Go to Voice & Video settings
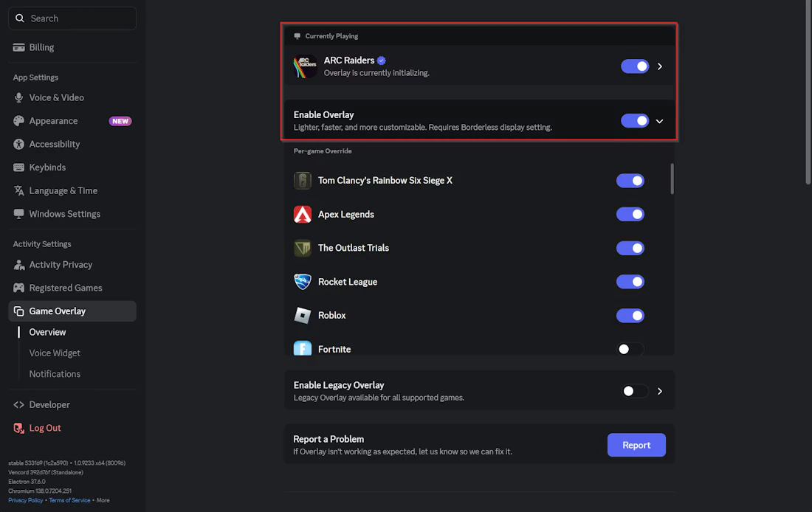The width and height of the screenshot is (812, 512). click(x=72, y=97)
